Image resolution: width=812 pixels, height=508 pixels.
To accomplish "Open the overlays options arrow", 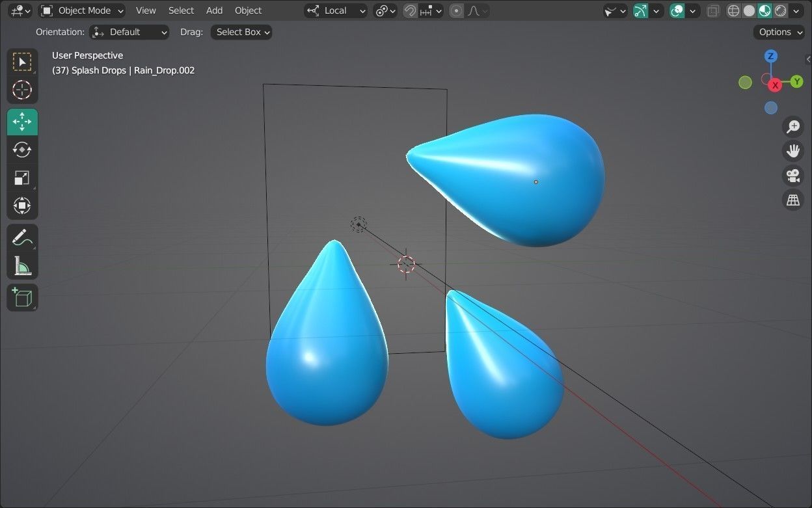I will click(x=693, y=10).
